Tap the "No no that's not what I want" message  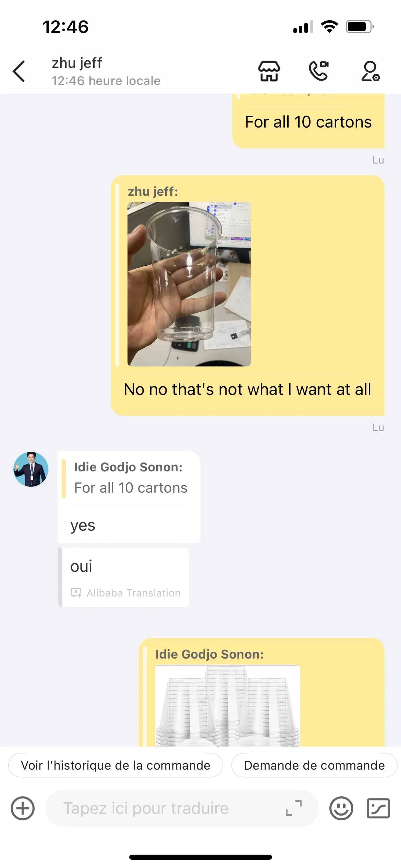pos(247,389)
